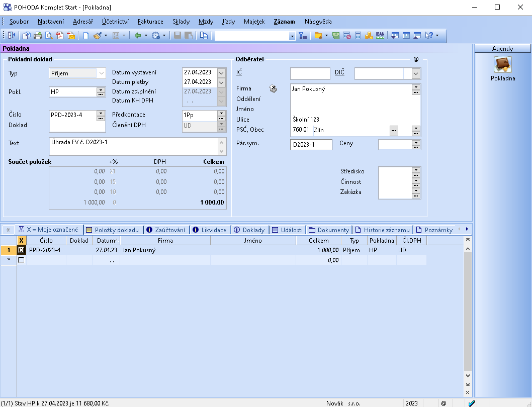Click the IČ underlined label
The height and width of the screenshot is (407, 532).
(239, 72)
